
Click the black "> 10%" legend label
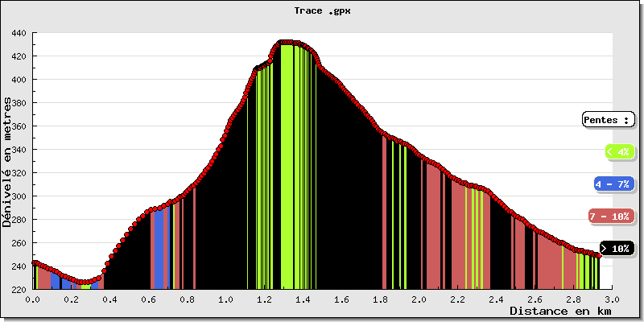[x=617, y=249]
